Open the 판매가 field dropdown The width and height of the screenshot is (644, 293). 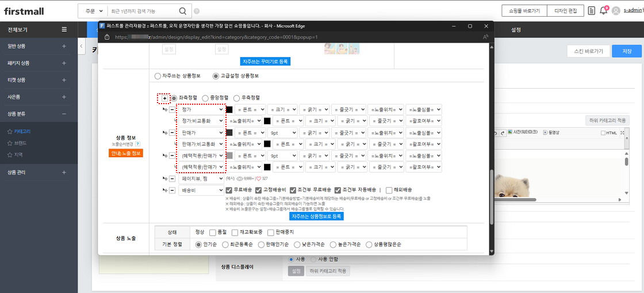pos(201,132)
